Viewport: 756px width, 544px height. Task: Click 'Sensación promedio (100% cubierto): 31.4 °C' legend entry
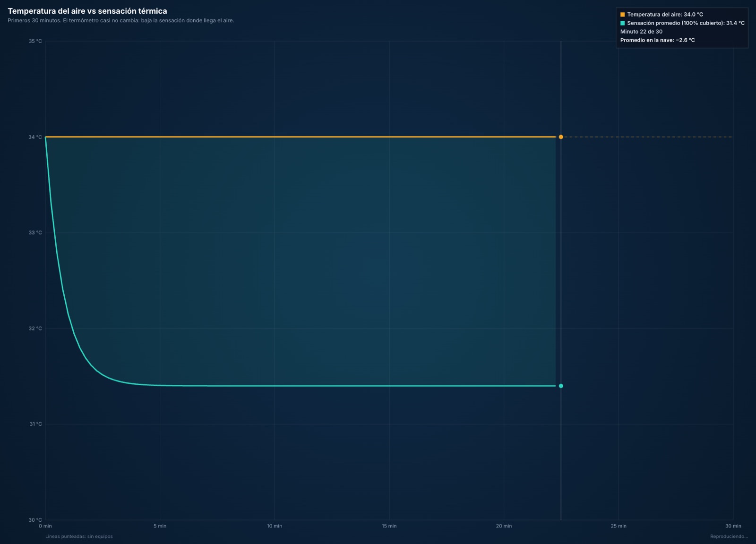click(x=686, y=23)
